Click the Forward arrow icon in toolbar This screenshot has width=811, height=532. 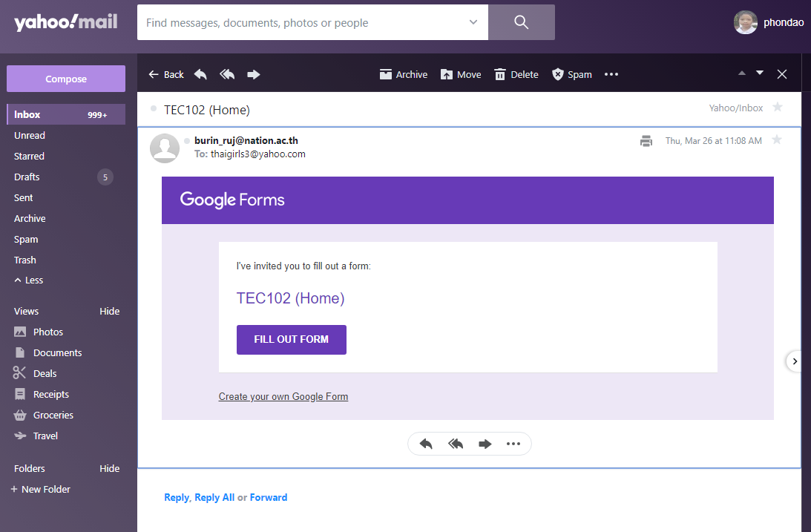tap(254, 74)
